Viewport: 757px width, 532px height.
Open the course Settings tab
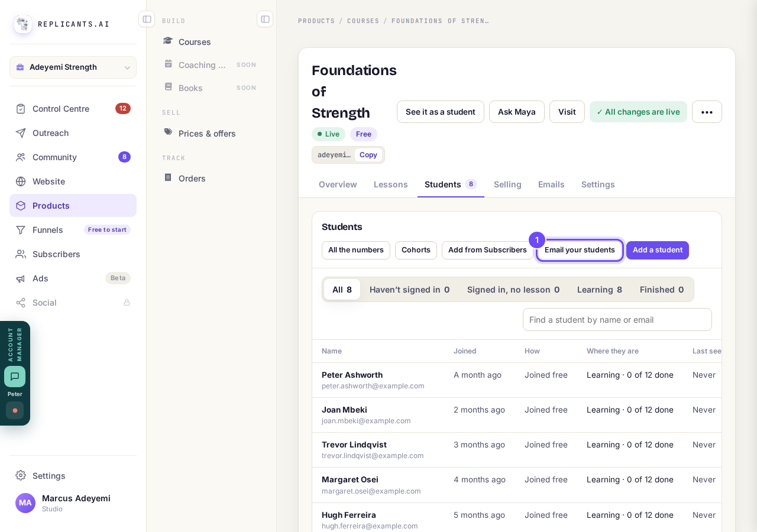(598, 184)
